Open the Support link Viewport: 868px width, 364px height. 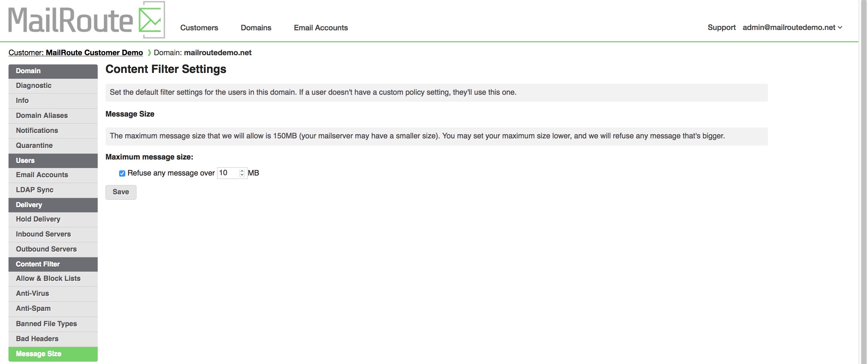[721, 27]
